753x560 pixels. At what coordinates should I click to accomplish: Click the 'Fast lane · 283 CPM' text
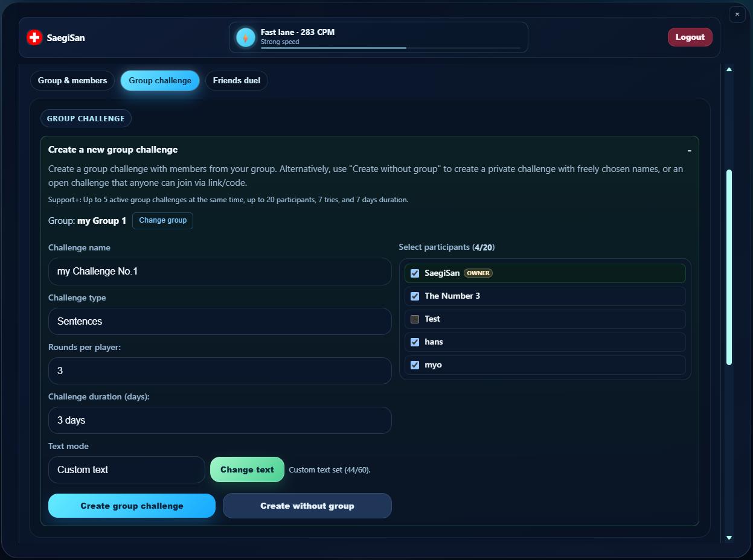coord(298,32)
